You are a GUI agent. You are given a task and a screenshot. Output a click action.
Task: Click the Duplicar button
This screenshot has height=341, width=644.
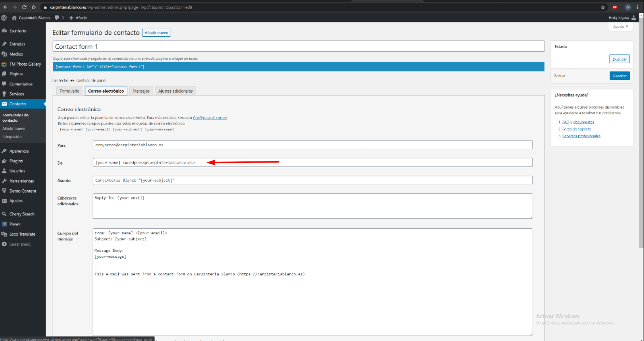tap(620, 59)
